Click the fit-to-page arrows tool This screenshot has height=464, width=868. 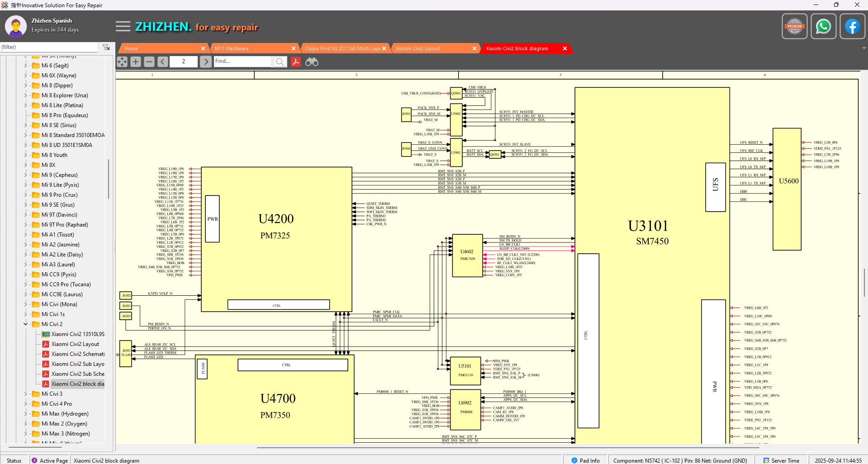[122, 62]
